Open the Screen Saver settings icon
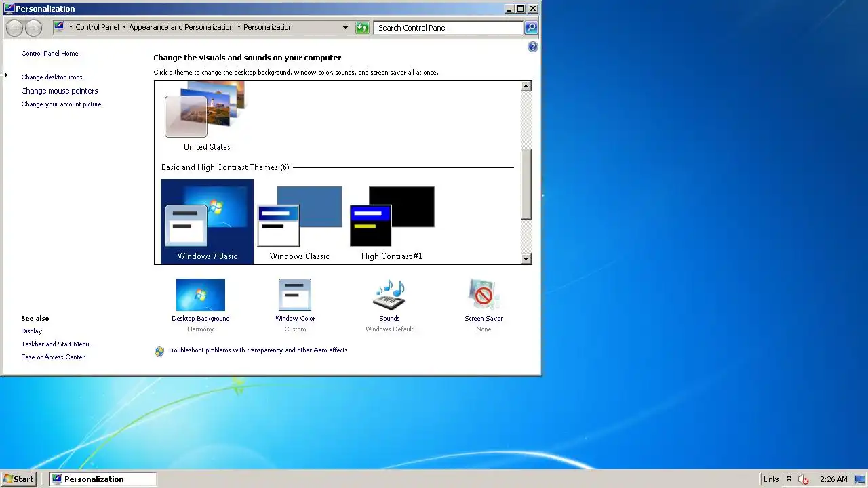Image resolution: width=868 pixels, height=488 pixels. click(484, 295)
